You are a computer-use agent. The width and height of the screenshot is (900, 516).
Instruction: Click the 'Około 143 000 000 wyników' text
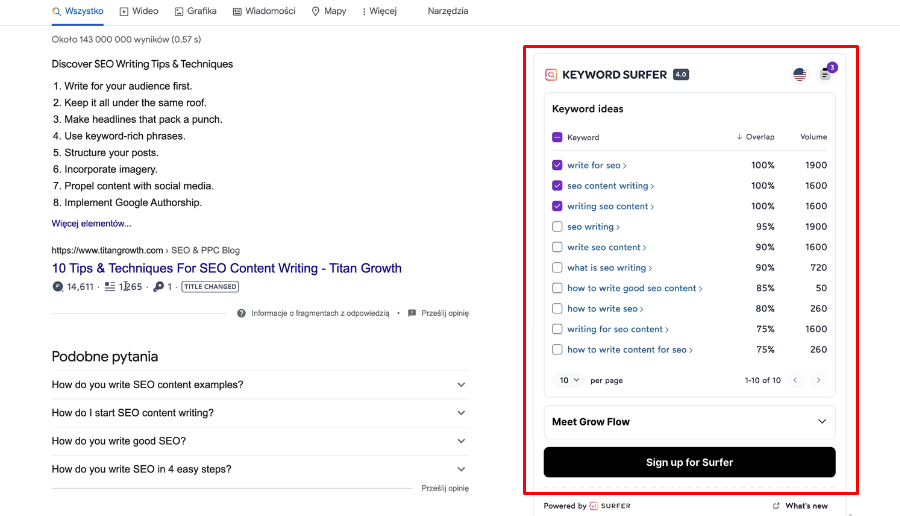coord(126,40)
